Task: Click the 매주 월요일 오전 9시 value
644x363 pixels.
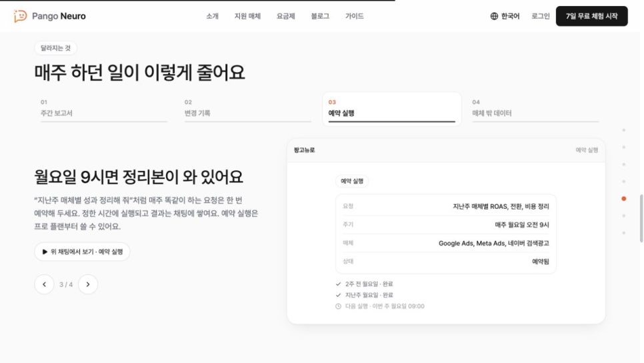Action: pos(522,225)
